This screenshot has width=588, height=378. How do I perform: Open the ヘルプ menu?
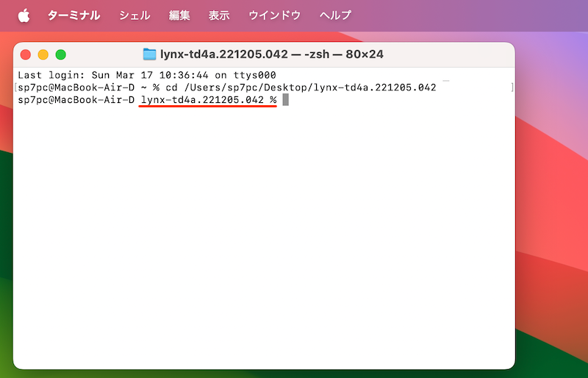335,15
